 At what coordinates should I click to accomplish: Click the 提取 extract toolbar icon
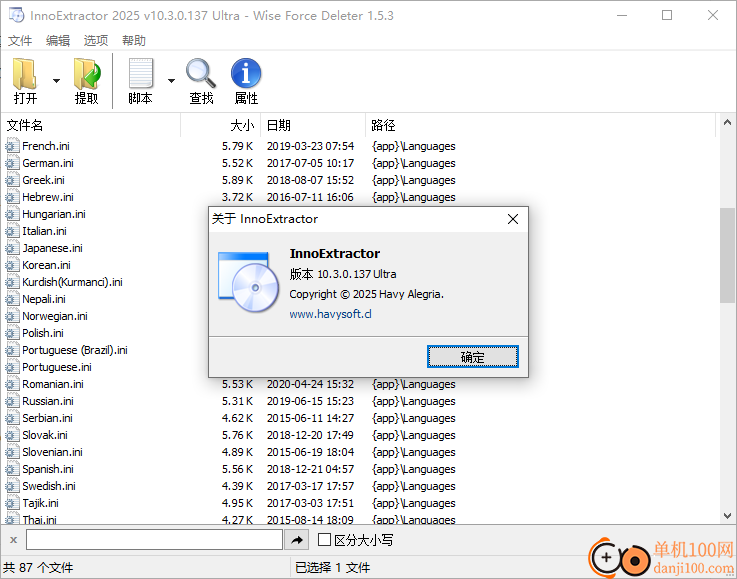(x=86, y=81)
